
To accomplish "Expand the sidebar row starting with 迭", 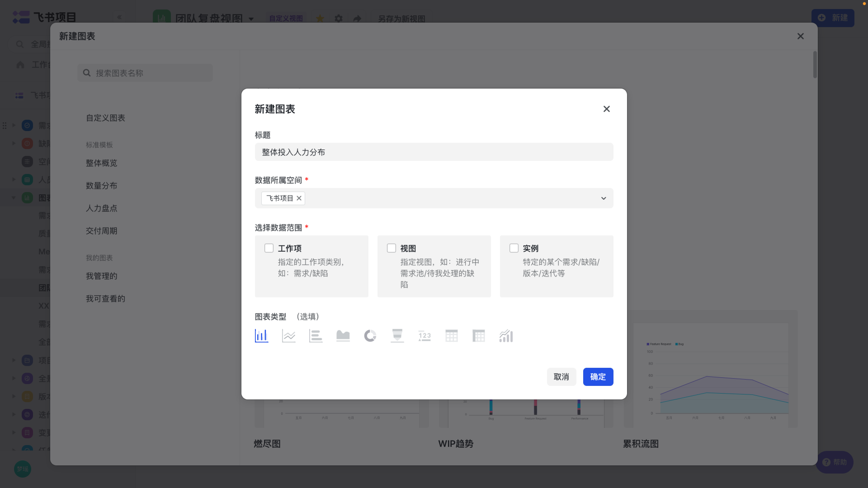I will [x=14, y=415].
